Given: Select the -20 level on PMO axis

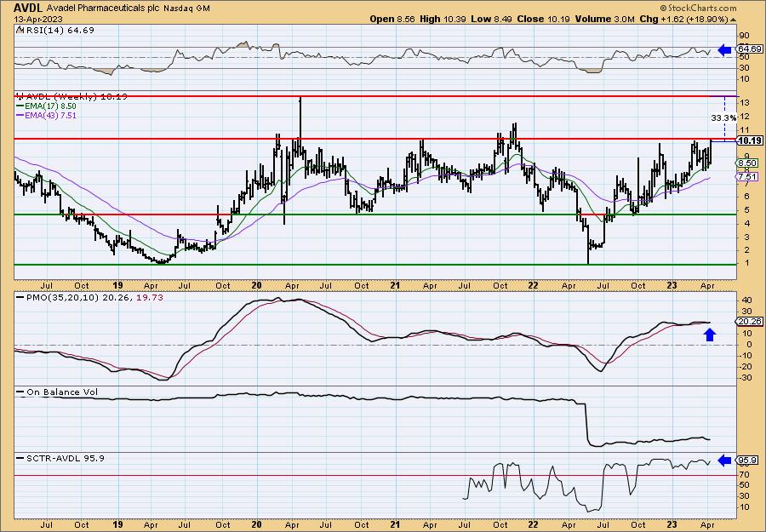Looking at the screenshot, I should click(744, 367).
